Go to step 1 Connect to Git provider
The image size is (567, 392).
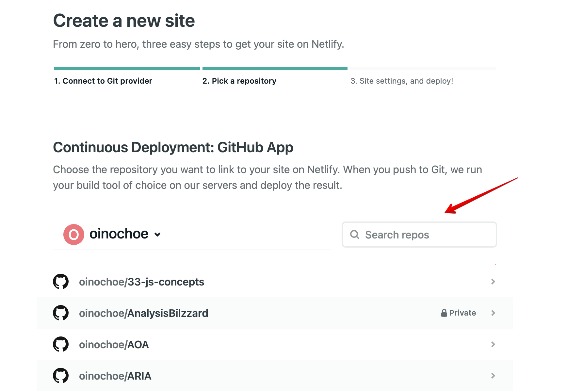click(x=103, y=81)
